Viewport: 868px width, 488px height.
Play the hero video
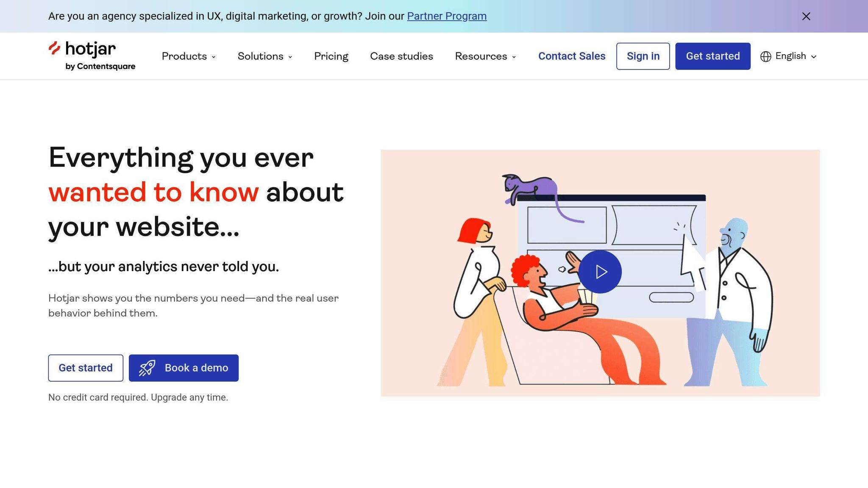pos(600,272)
